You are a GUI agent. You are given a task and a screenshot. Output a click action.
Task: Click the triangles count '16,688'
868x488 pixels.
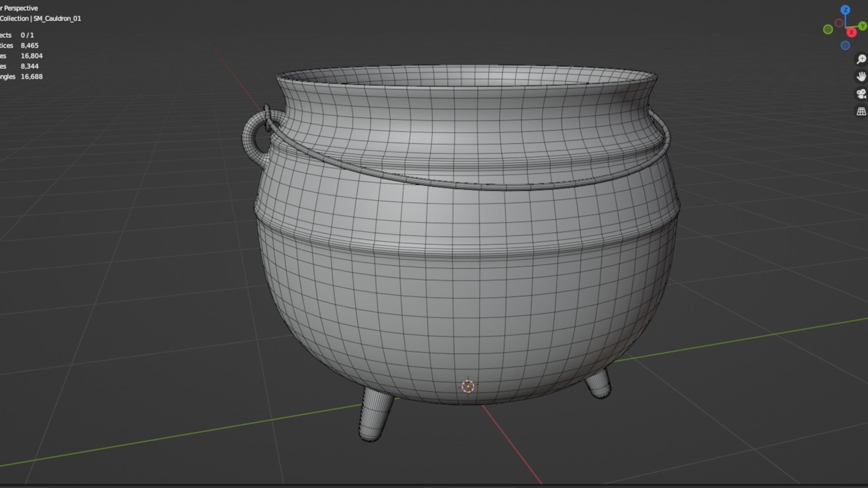click(32, 77)
